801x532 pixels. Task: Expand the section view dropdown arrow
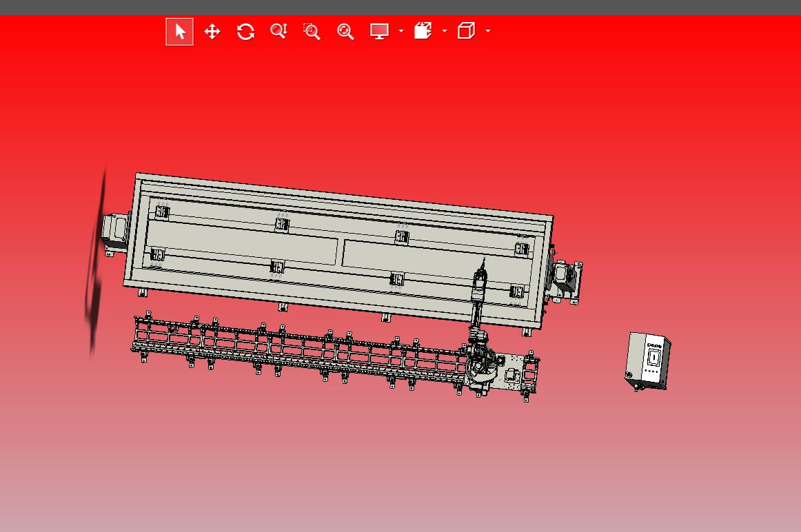point(445,31)
